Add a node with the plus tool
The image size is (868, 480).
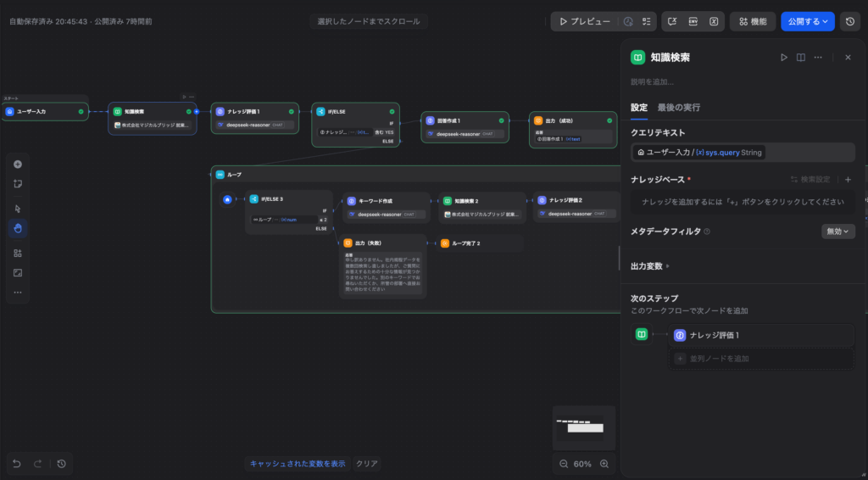point(18,165)
